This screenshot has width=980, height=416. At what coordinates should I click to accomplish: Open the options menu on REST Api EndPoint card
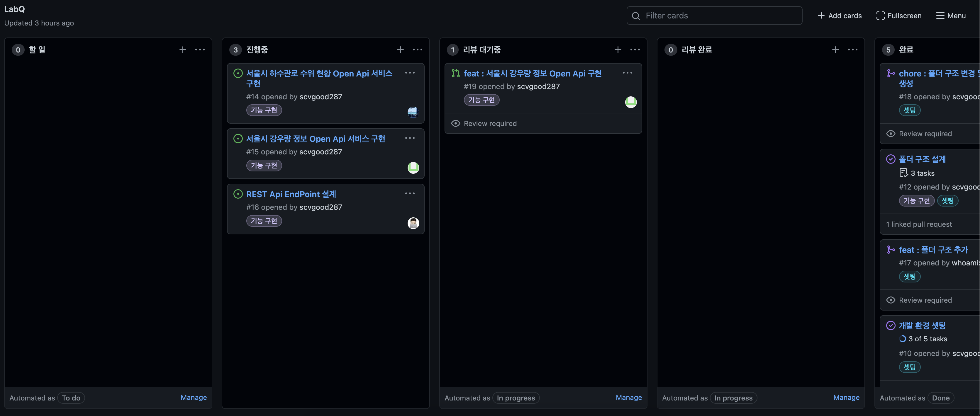410,193
